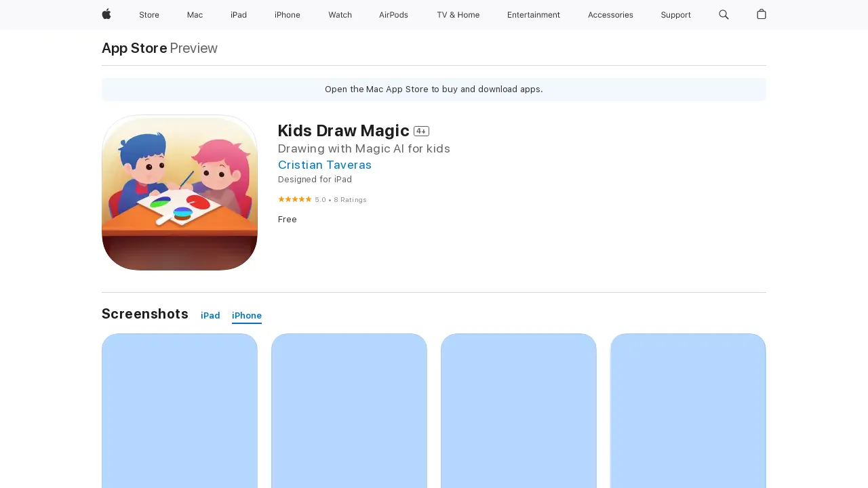This screenshot has height=488, width=868.
Task: Click the Apple logo icon
Action: [x=106, y=15]
